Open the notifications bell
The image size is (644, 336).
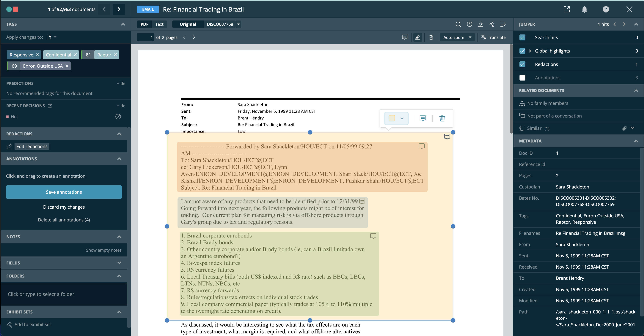[x=585, y=9]
